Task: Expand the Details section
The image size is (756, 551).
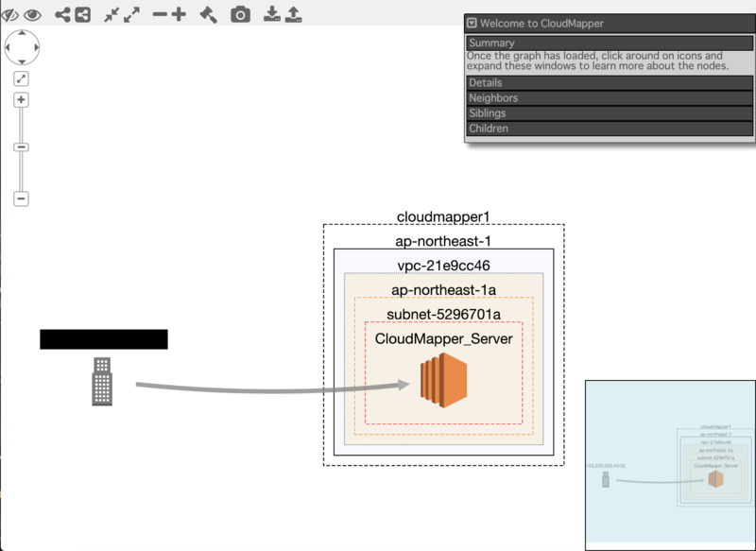Action: [610, 83]
